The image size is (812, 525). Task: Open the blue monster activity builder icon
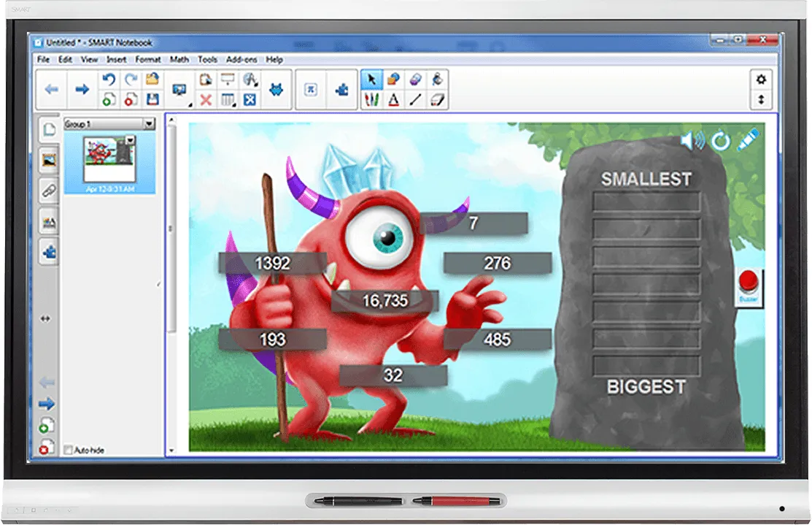[x=276, y=90]
